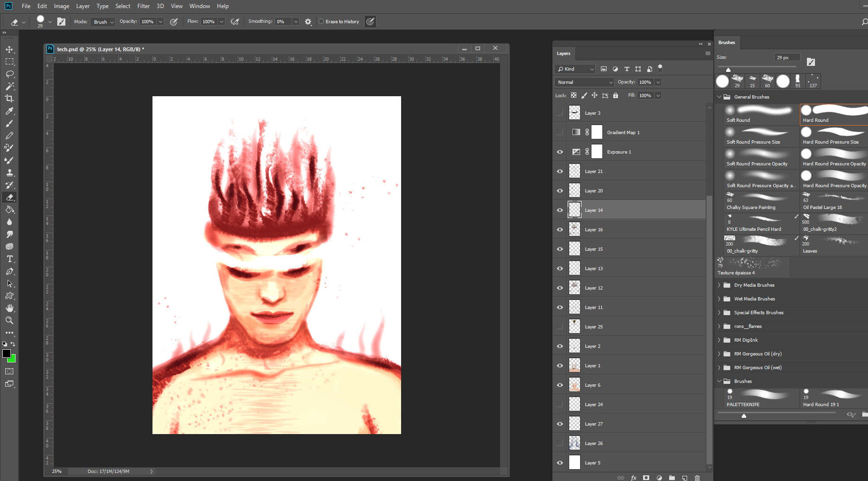The image size is (868, 481).
Task: Delete the selected layer
Action: point(697,478)
